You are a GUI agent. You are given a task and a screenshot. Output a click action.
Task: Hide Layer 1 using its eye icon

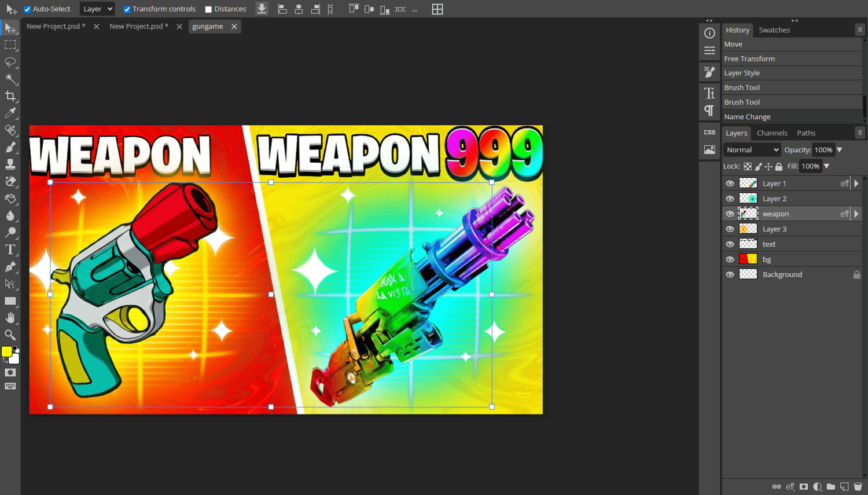point(730,184)
